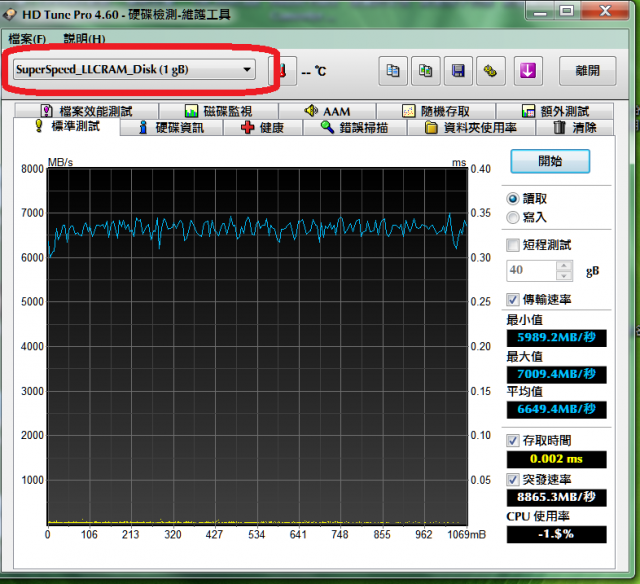
Task: Open the drive selection dropdown SuperSpeed_LLCRAM_Disk
Action: tap(134, 69)
